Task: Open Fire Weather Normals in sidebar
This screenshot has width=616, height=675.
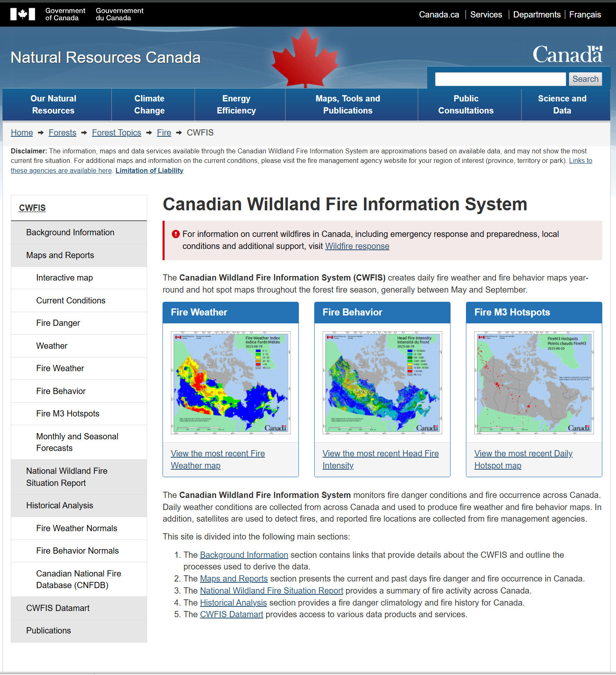Action: [x=79, y=528]
